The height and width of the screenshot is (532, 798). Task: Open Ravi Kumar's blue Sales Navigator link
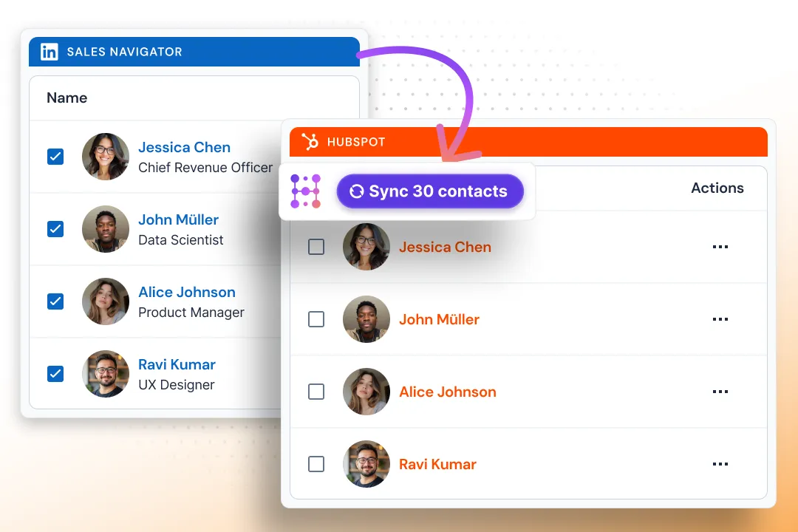pos(177,364)
